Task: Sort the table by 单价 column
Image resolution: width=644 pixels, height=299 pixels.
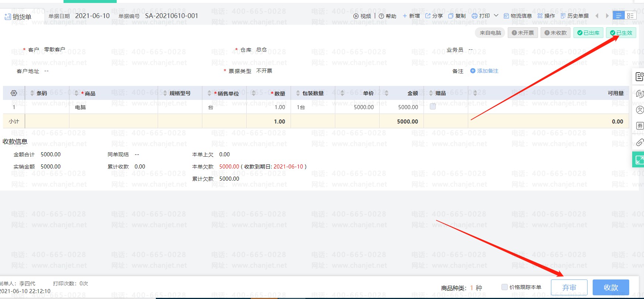Action: (342, 93)
